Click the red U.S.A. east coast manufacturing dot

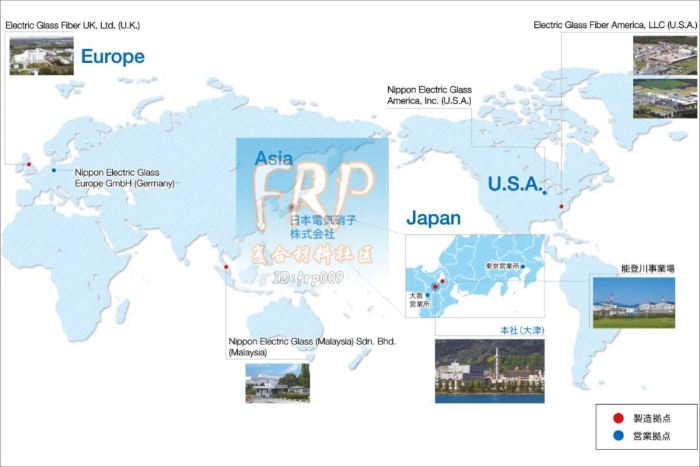[x=562, y=206]
